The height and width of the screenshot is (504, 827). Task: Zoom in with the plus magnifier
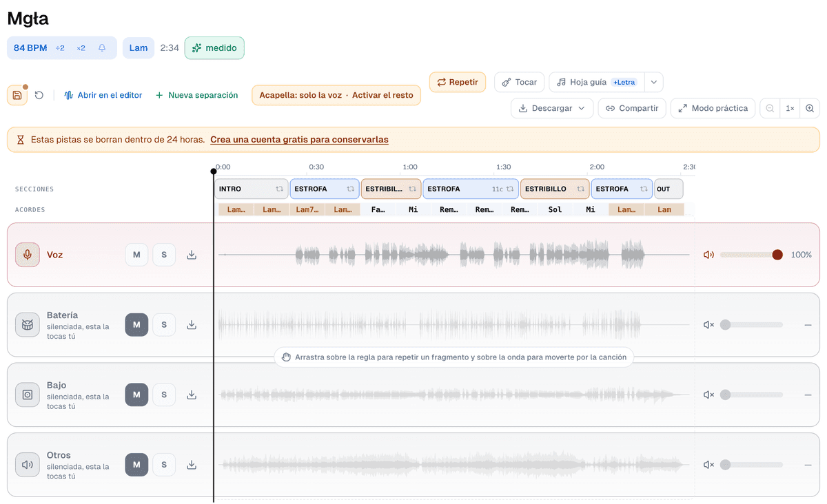[810, 108]
